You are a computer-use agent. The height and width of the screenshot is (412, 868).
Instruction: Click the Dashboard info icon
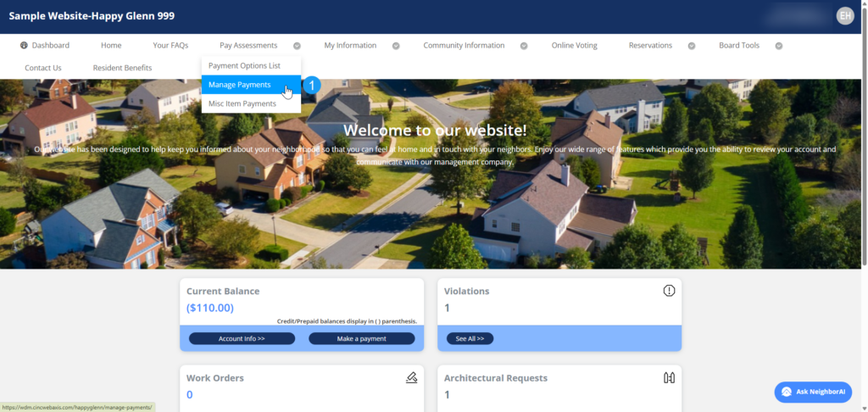(24, 46)
